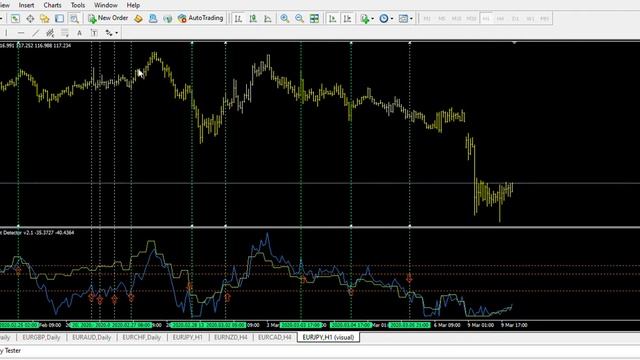Switch to bar chart display
The image size is (640, 360).
238,18
